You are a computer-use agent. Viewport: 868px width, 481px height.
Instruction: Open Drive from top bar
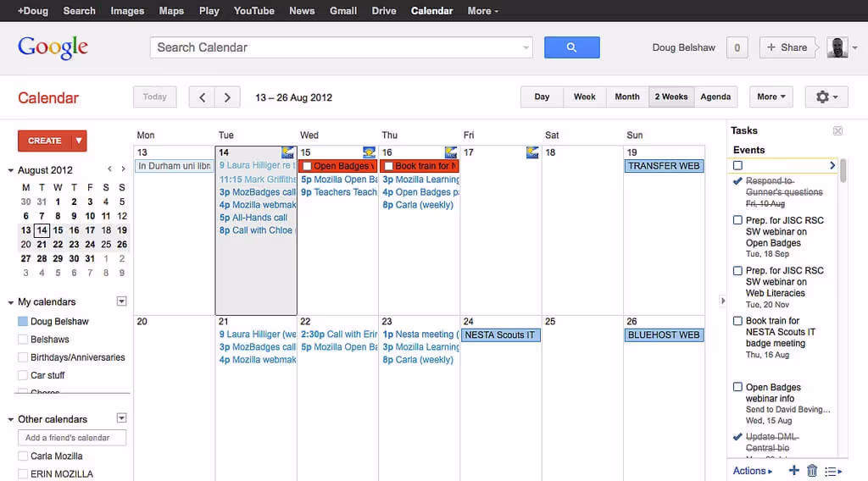(384, 10)
